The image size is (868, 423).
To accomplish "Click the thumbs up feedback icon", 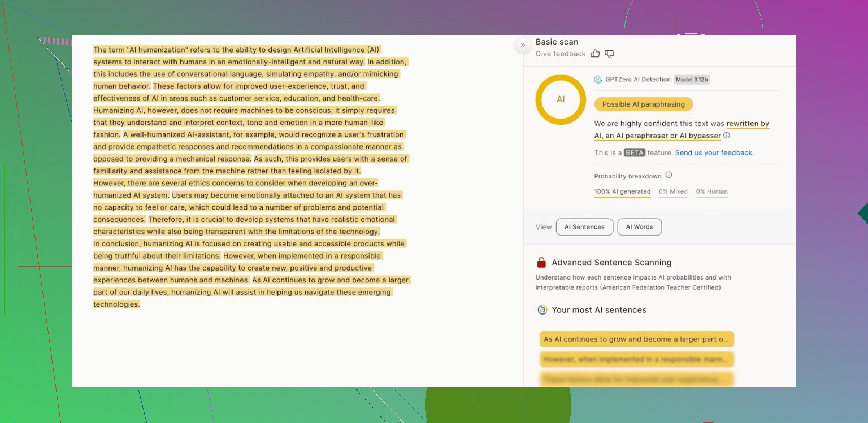I will (x=595, y=54).
